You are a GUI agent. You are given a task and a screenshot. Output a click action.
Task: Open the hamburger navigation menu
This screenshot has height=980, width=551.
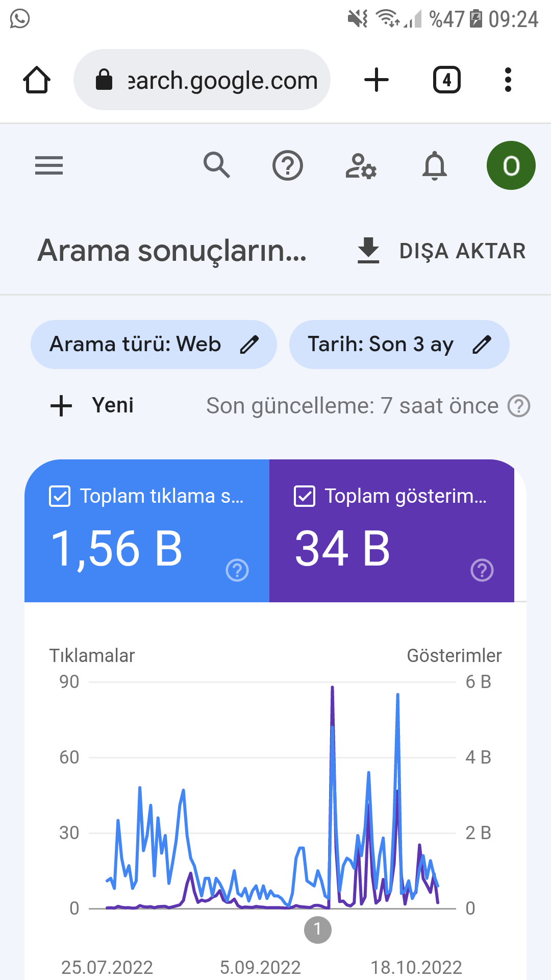pyautogui.click(x=49, y=165)
